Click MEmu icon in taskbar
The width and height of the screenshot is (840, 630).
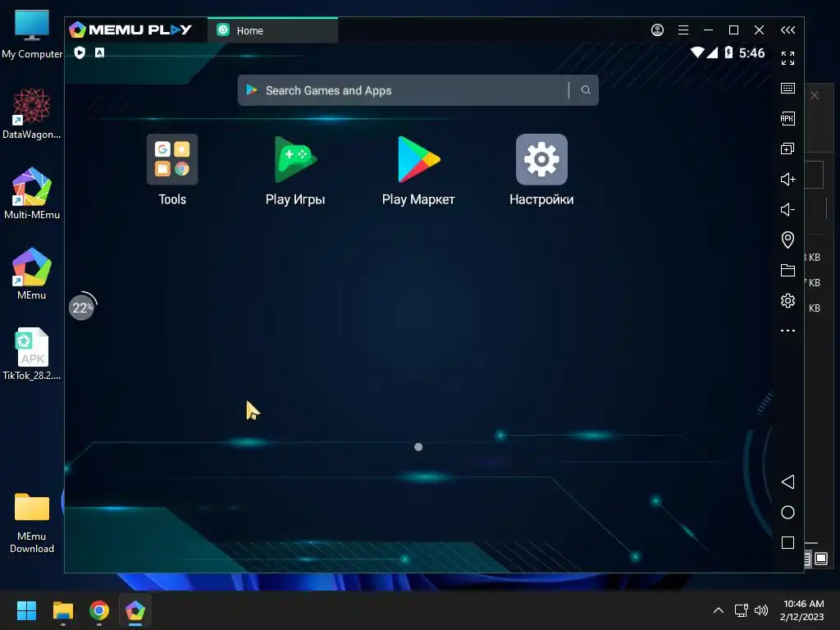click(x=135, y=610)
